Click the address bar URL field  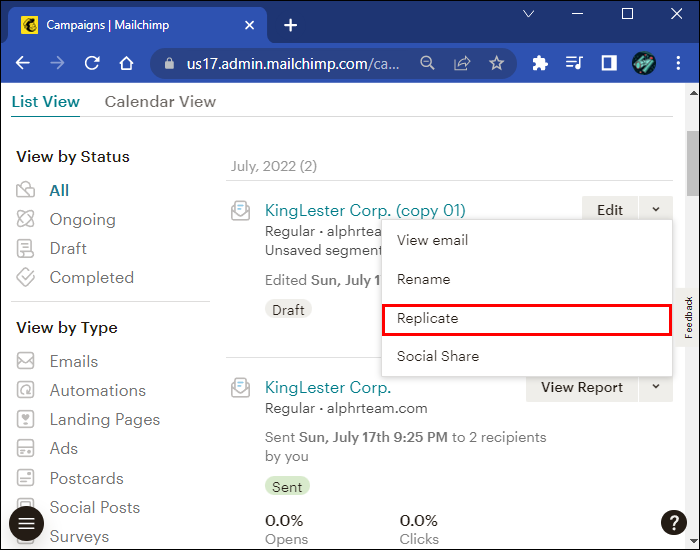[x=292, y=63]
